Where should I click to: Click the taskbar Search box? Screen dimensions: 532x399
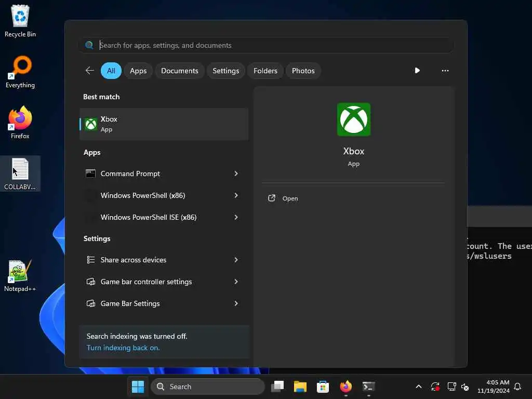coord(208,387)
